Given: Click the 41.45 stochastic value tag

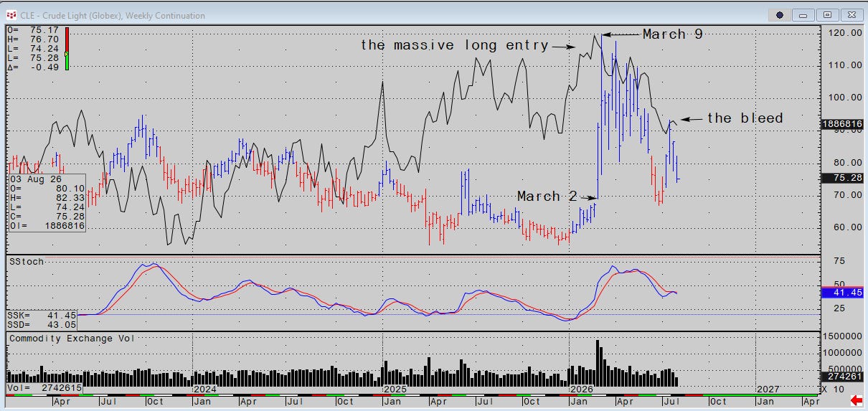Looking at the screenshot, I should [x=842, y=293].
